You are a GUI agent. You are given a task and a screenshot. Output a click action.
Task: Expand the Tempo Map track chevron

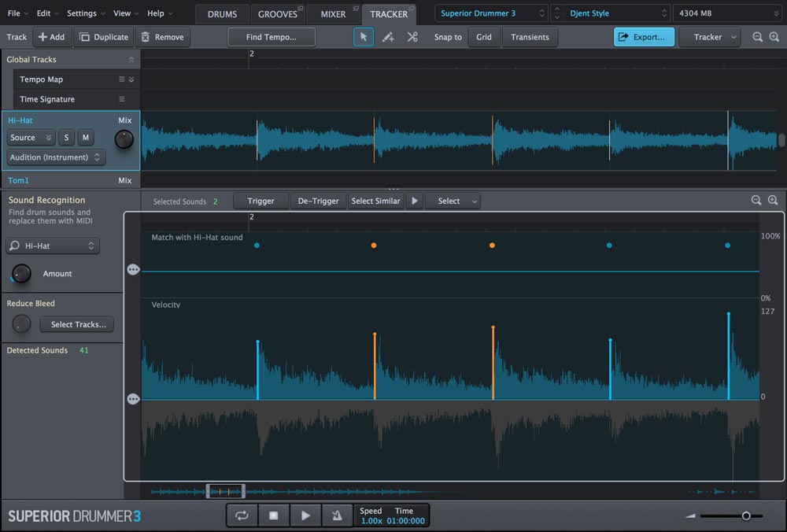click(131, 79)
